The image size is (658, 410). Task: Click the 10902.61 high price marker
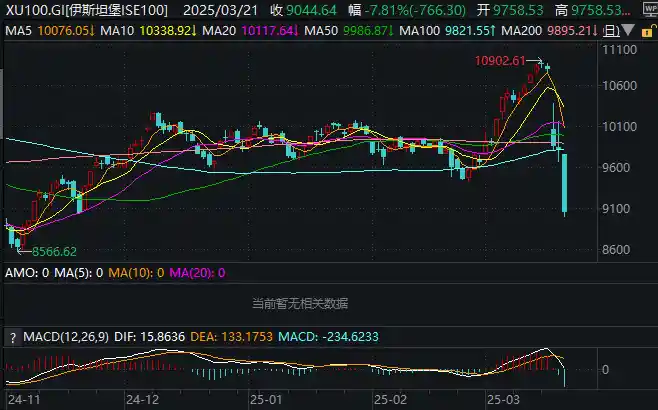500,61
